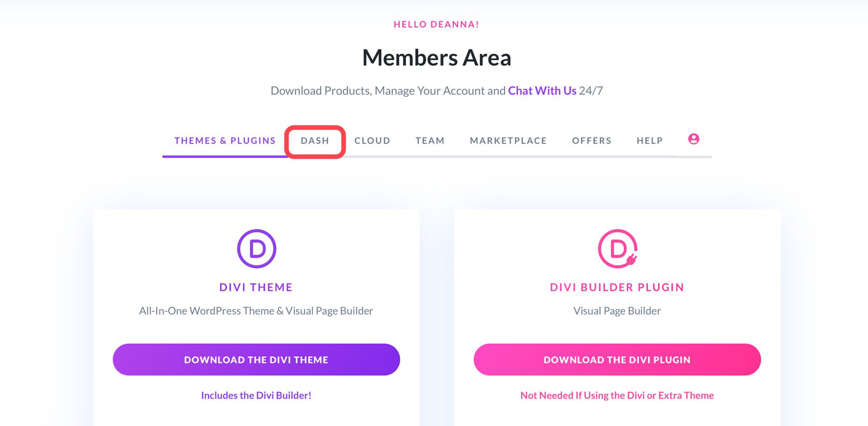Open the MARKETPLACE tab
The image size is (868, 426).
508,140
